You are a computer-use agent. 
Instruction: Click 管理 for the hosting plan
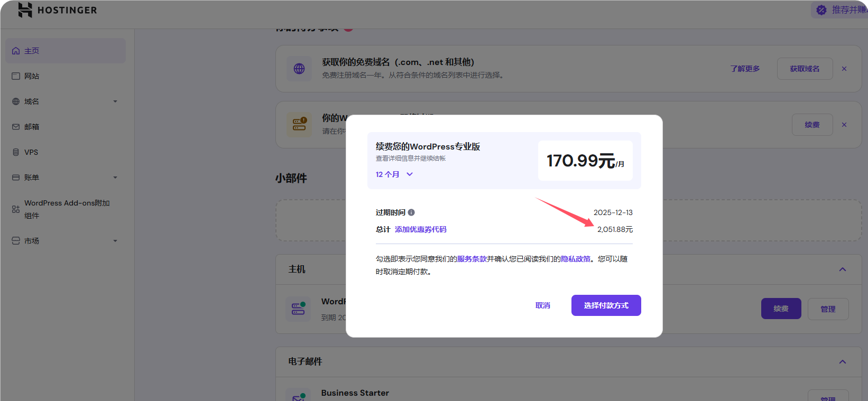point(828,309)
